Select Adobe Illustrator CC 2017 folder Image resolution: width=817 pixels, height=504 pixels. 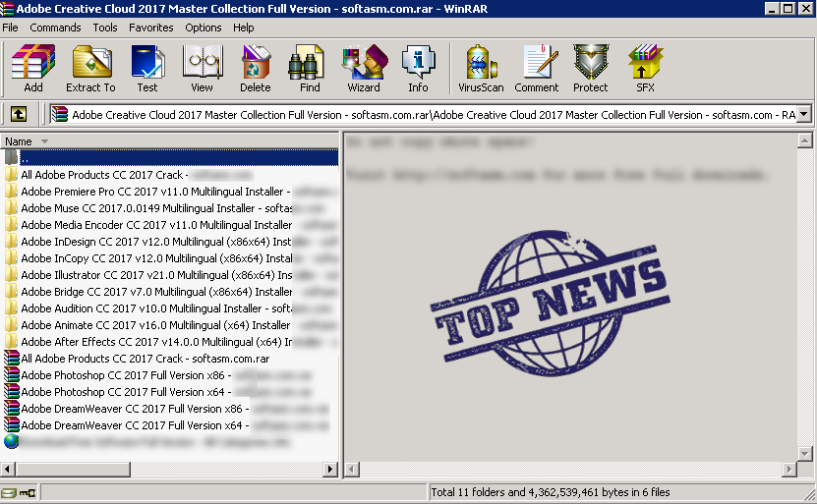(170, 275)
